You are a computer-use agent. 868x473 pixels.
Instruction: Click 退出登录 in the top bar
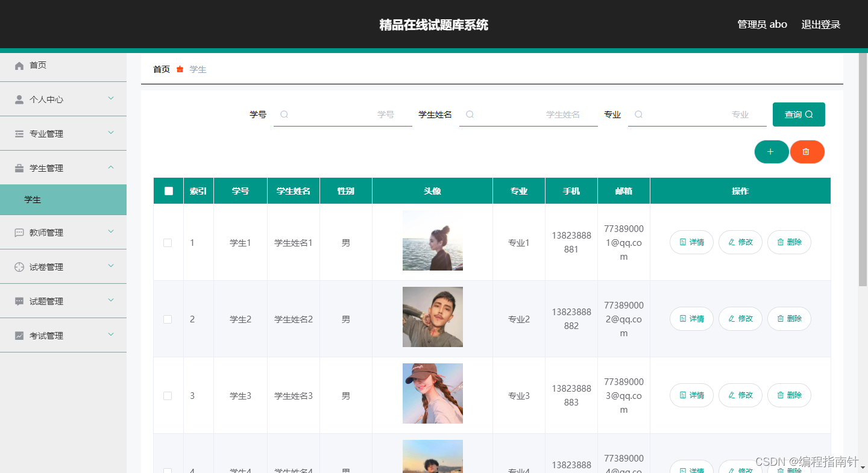pos(821,24)
